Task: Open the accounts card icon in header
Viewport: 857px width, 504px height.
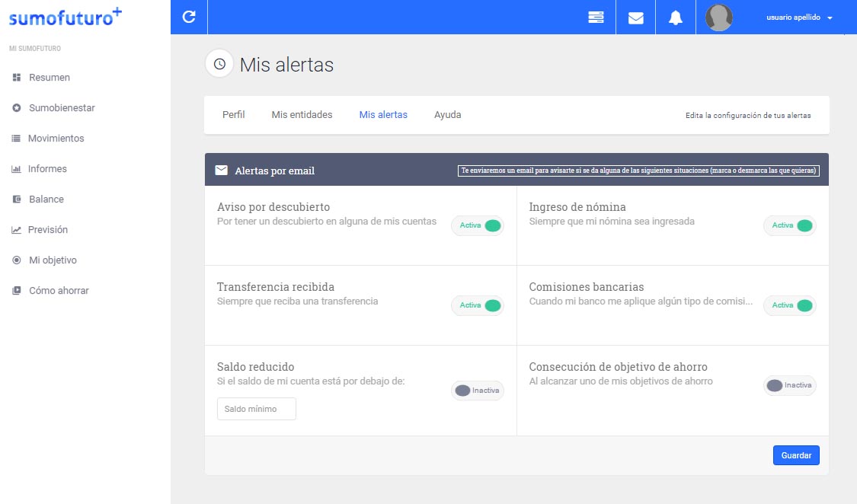Action: [x=596, y=18]
